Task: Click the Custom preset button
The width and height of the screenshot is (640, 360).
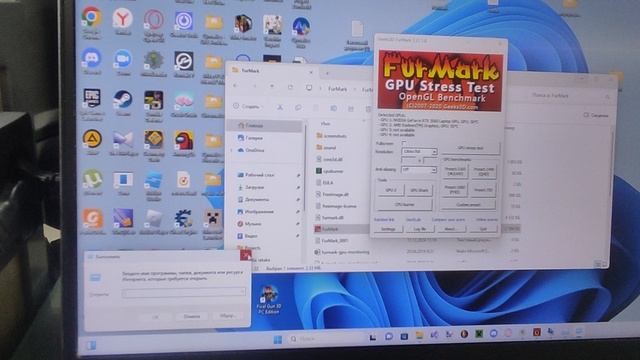Action: pyautogui.click(x=469, y=204)
